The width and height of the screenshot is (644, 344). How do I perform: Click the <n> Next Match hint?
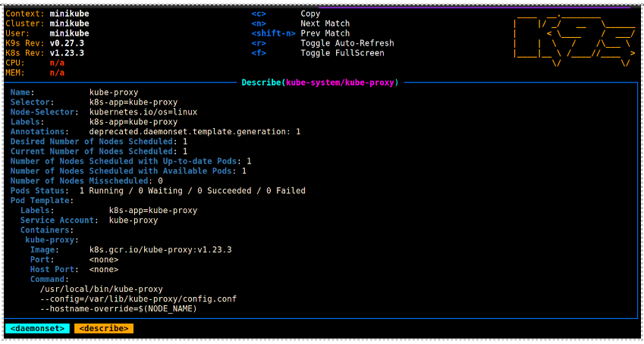click(300, 23)
